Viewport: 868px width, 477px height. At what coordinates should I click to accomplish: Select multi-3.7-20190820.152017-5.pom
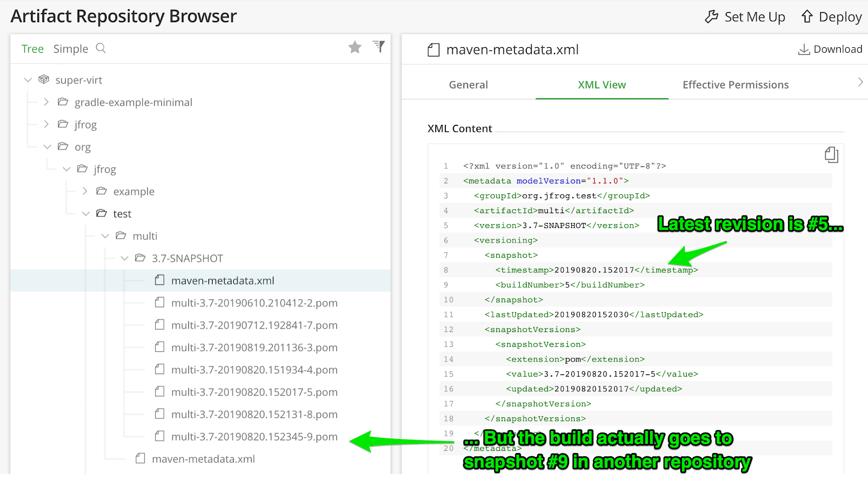pyautogui.click(x=254, y=392)
